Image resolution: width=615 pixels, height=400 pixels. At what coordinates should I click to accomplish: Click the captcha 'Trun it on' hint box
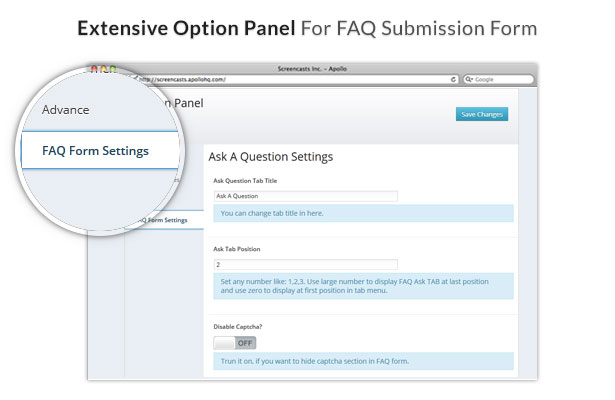click(363, 361)
